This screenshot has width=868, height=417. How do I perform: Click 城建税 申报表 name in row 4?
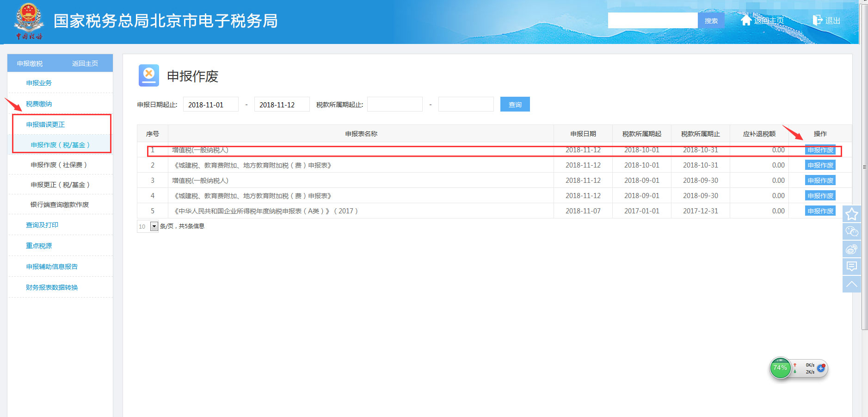click(252, 196)
